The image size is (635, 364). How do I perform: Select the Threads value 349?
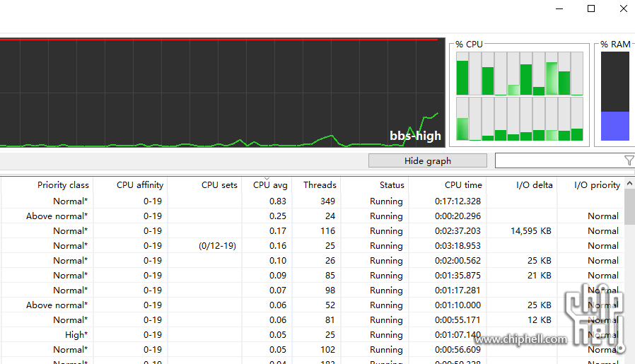tap(327, 201)
